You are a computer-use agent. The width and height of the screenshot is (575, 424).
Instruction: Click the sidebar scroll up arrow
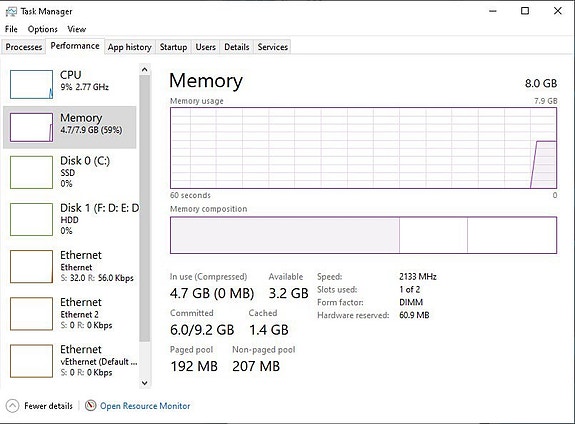pos(145,69)
